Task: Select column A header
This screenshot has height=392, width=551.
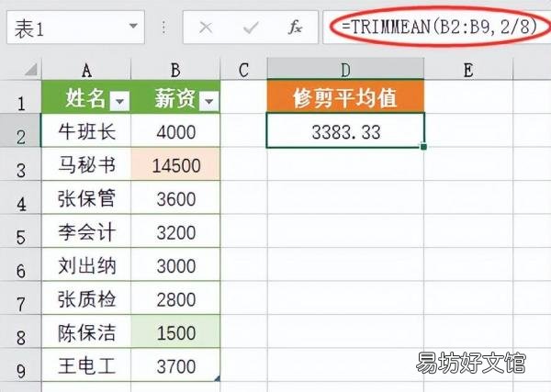Action: pyautogui.click(x=86, y=70)
